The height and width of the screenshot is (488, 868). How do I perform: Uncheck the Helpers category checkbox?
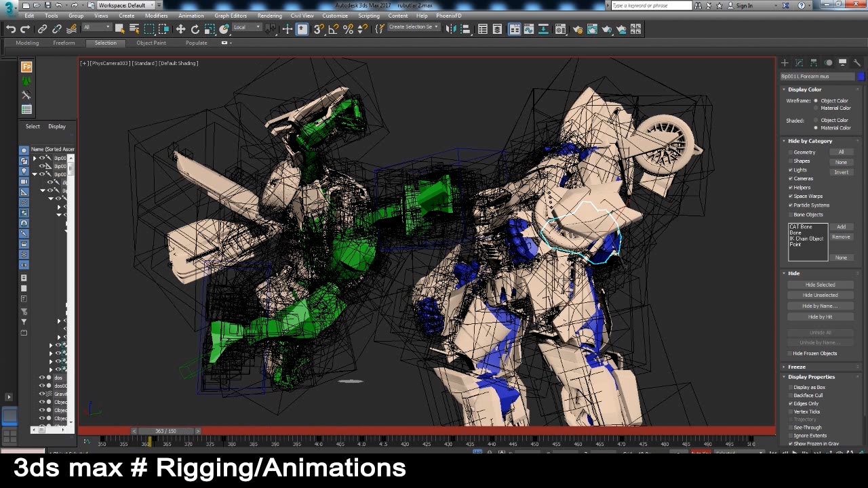[791, 188]
